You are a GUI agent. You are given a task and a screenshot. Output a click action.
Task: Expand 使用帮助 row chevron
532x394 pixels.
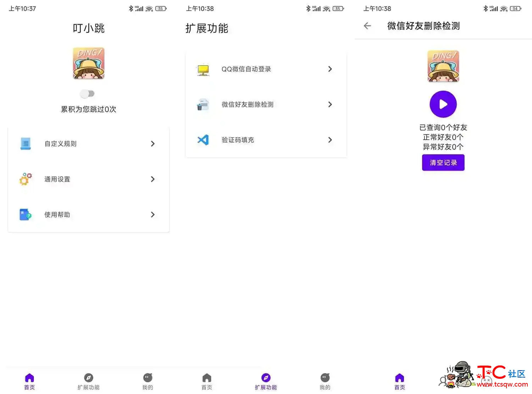coord(153,215)
